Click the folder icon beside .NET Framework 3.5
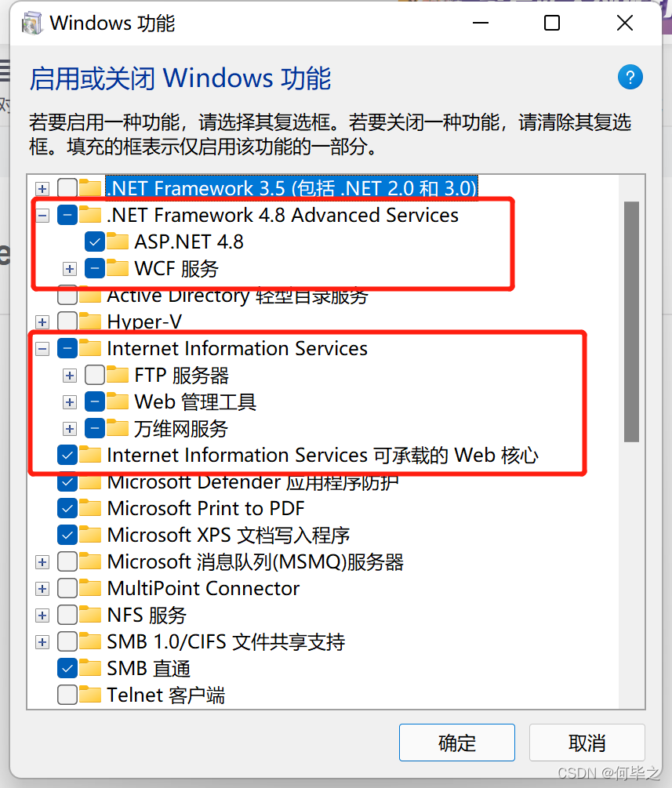 click(90, 188)
